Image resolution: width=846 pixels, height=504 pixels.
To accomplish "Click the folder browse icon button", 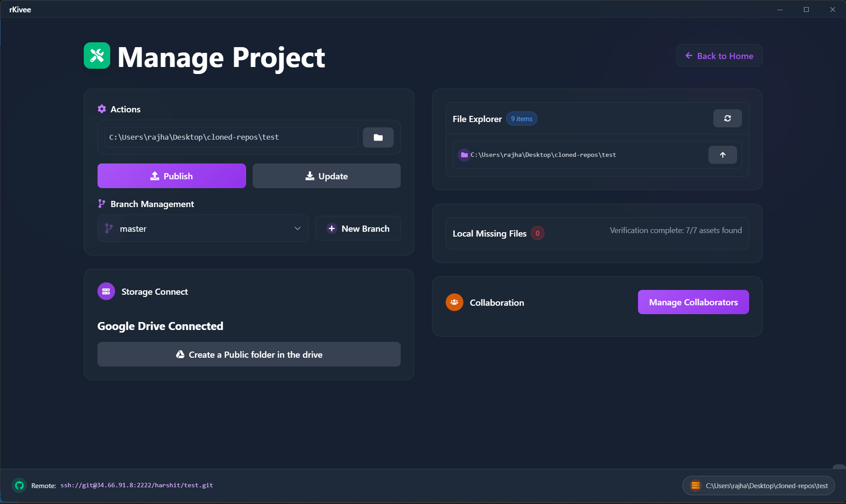I will 378,137.
